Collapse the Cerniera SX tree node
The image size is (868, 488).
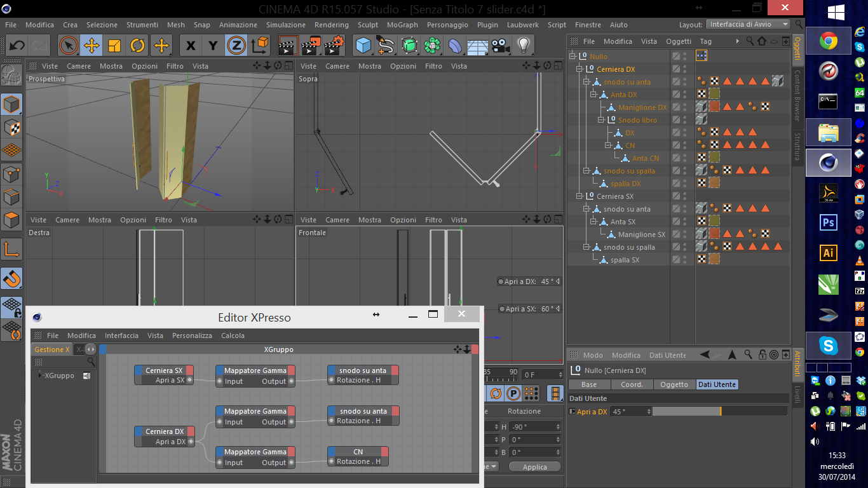(580, 196)
